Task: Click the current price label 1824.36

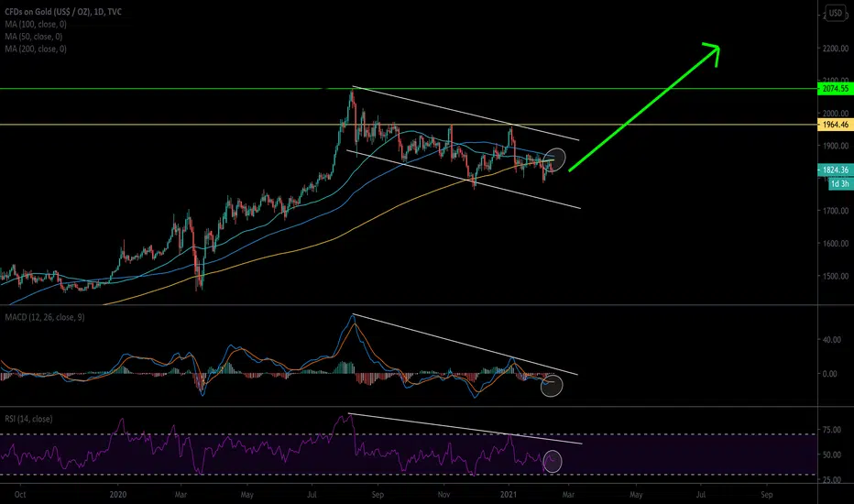Action: [x=836, y=170]
